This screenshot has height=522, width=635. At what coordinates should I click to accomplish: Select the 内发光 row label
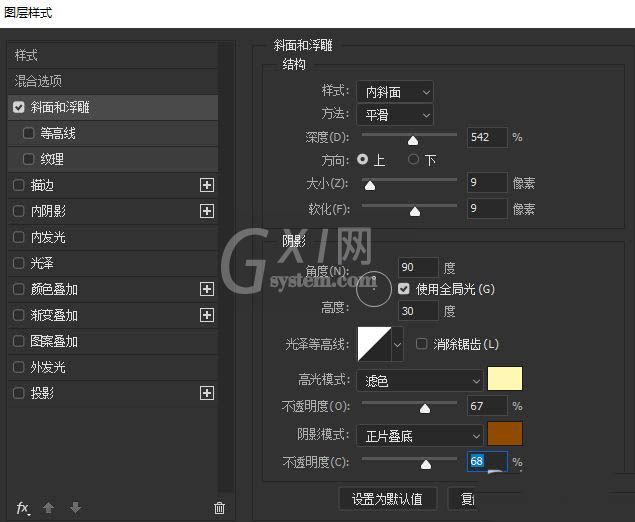pos(48,237)
